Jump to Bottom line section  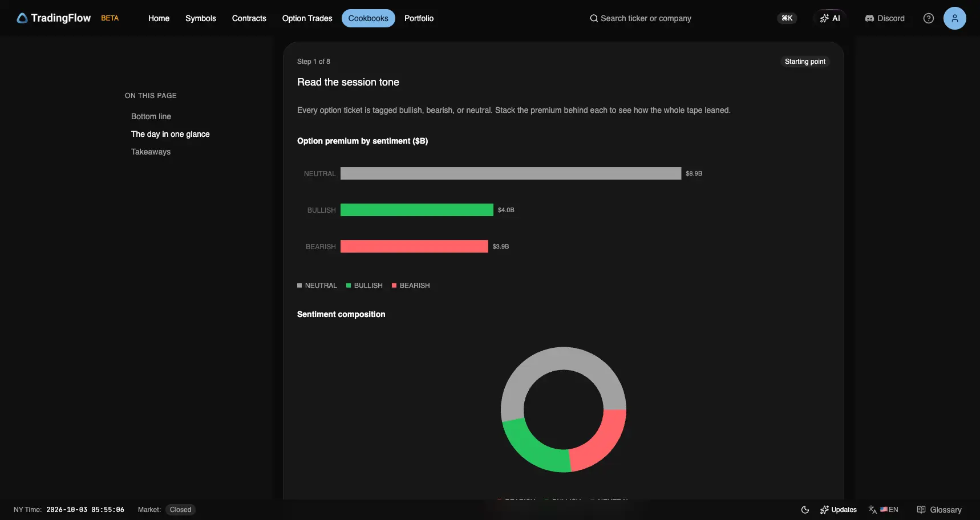click(151, 116)
